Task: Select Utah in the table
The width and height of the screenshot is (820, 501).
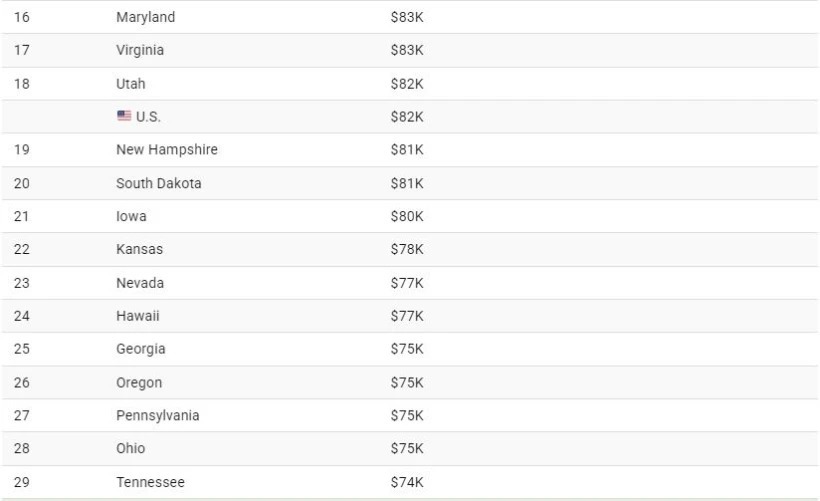Action: pos(131,84)
